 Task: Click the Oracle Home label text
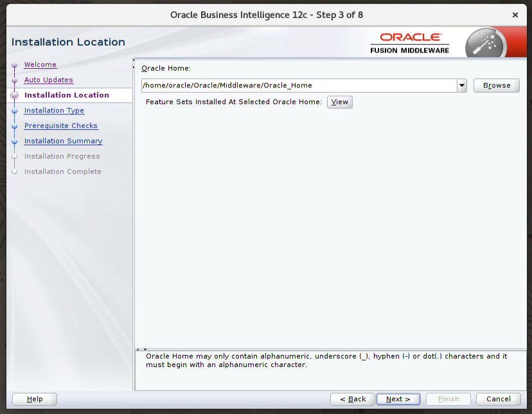pos(166,68)
